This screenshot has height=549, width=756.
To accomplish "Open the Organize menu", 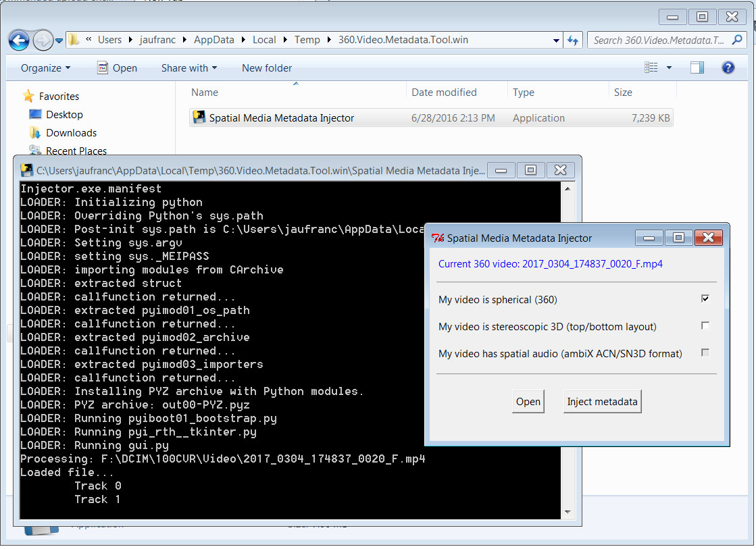I will [x=45, y=68].
